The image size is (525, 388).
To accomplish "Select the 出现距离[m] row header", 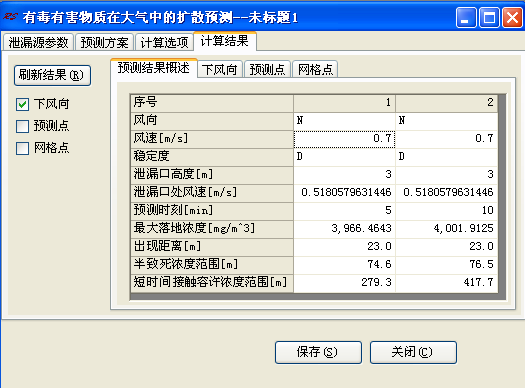I will pyautogui.click(x=212, y=247).
